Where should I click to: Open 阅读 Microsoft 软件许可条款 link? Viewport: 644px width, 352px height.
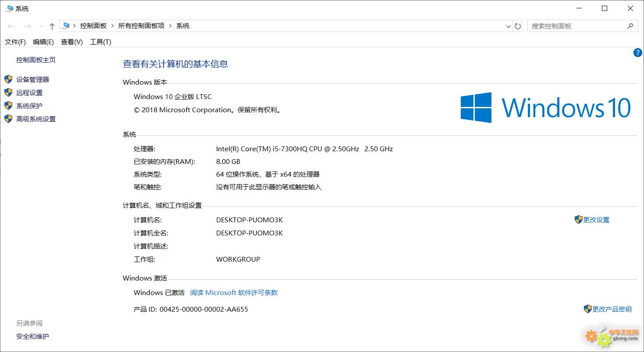pyautogui.click(x=234, y=293)
